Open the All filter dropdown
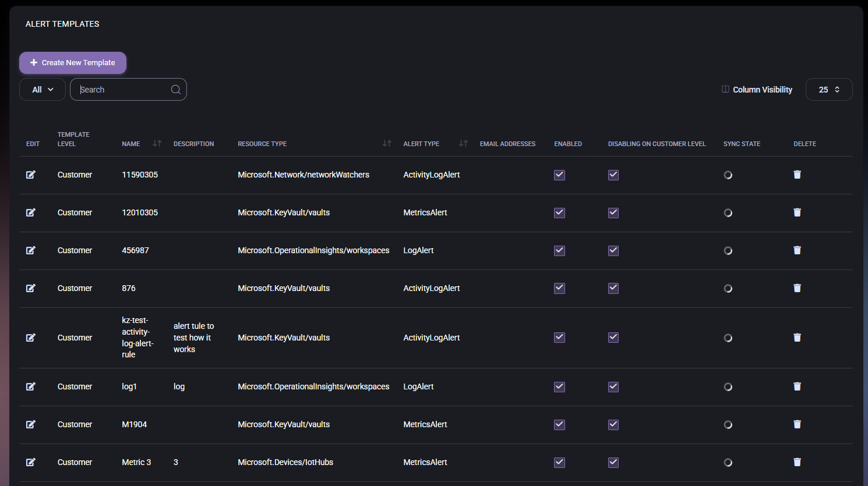This screenshot has height=486, width=868. pyautogui.click(x=43, y=90)
